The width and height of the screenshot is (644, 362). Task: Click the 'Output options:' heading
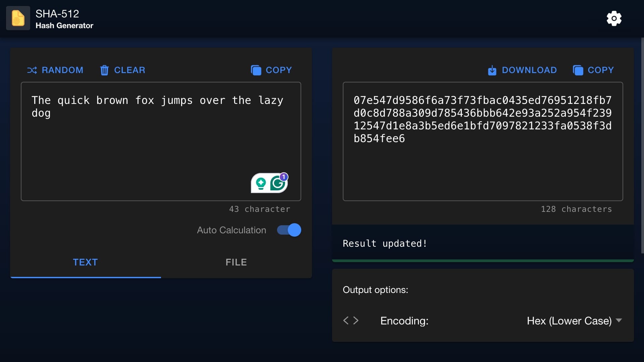pos(375,290)
